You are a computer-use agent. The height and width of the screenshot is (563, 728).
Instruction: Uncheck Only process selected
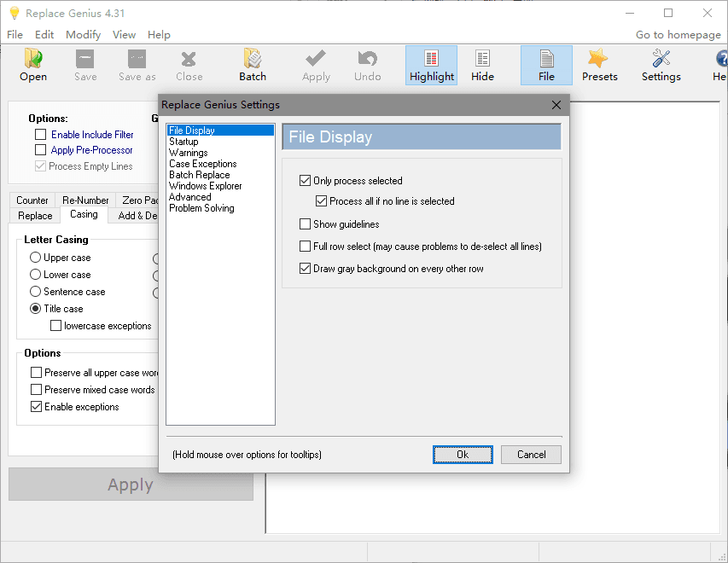coord(305,181)
